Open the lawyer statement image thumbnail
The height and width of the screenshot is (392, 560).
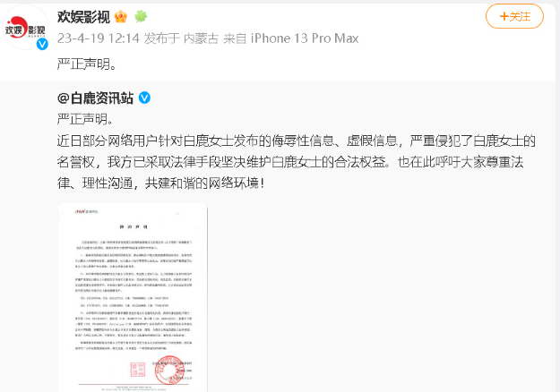click(x=133, y=297)
